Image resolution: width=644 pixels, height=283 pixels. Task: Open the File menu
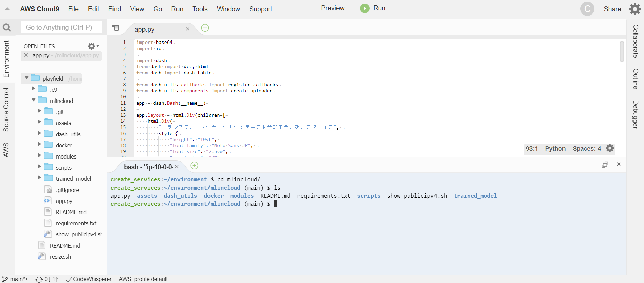73,9
